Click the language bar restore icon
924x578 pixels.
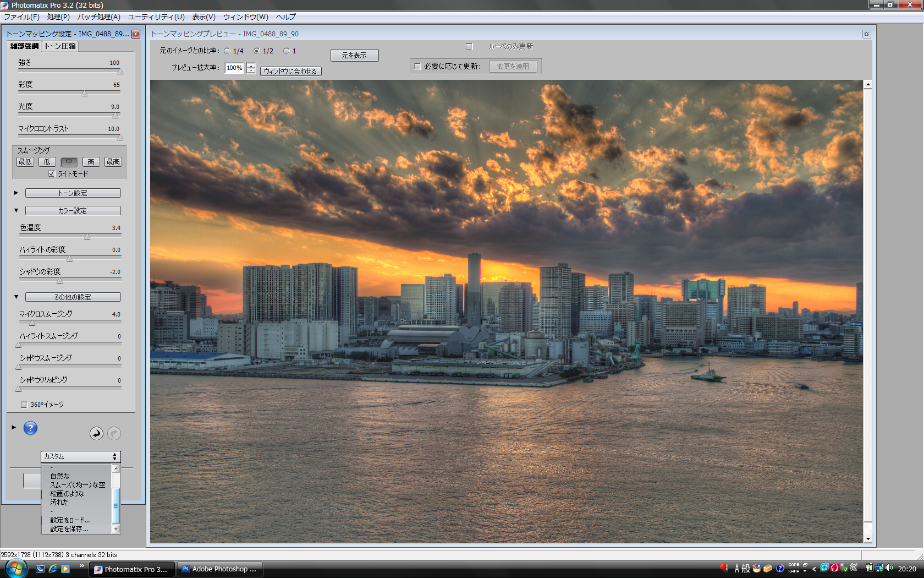click(805, 565)
